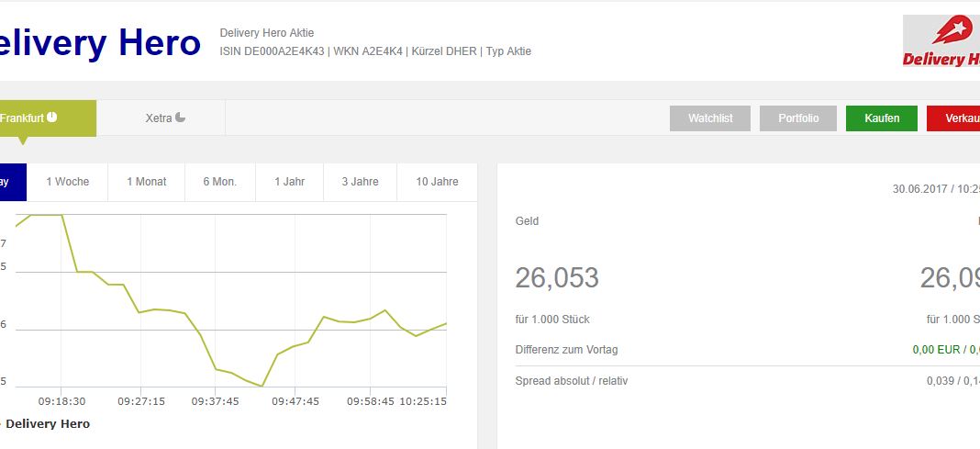Click the Geld price 26,053

[557, 277]
